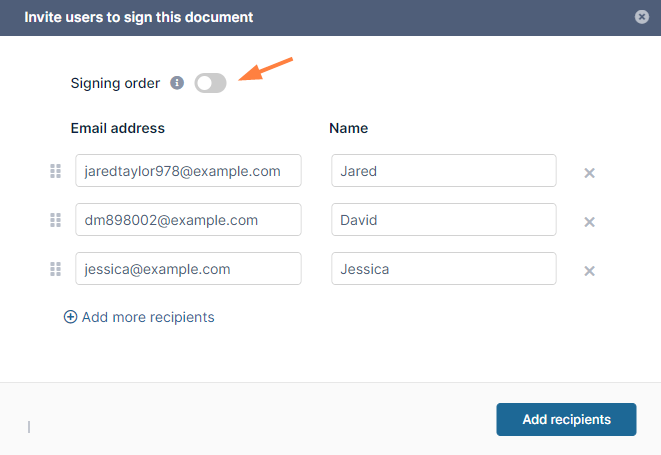The image size is (661, 455).
Task: Delete the Jessica recipient row
Action: 589,270
